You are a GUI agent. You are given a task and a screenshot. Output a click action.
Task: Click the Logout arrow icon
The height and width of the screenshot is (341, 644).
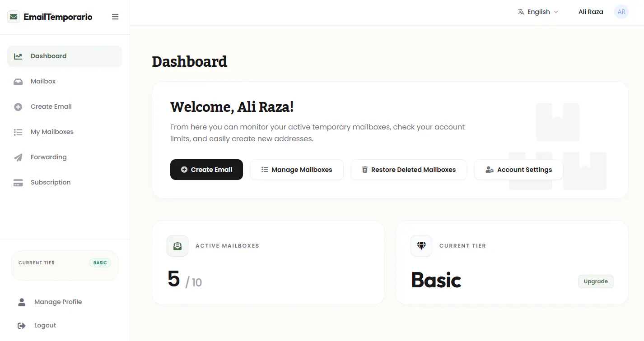(x=22, y=326)
